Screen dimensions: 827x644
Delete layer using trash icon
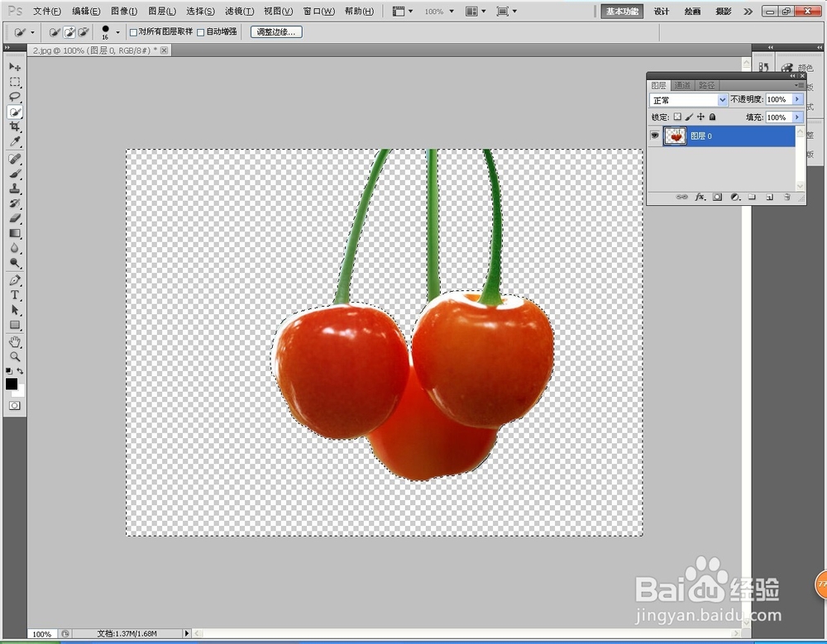click(787, 197)
